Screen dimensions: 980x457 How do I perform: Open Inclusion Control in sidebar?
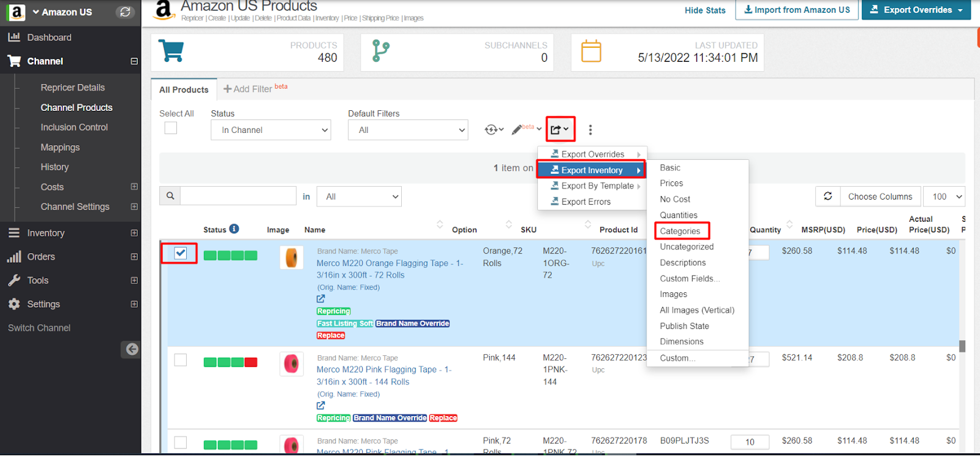click(x=74, y=127)
